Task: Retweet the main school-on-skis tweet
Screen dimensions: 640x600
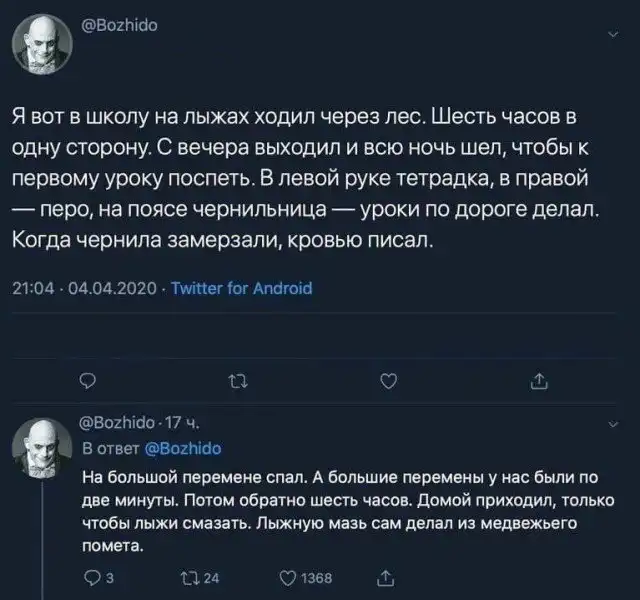Action: click(x=236, y=377)
